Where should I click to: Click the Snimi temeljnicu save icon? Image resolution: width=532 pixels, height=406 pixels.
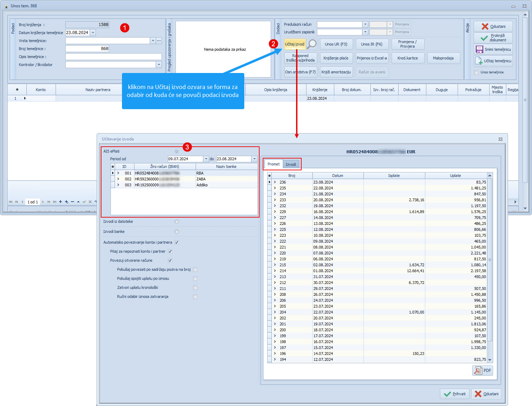[x=480, y=49]
